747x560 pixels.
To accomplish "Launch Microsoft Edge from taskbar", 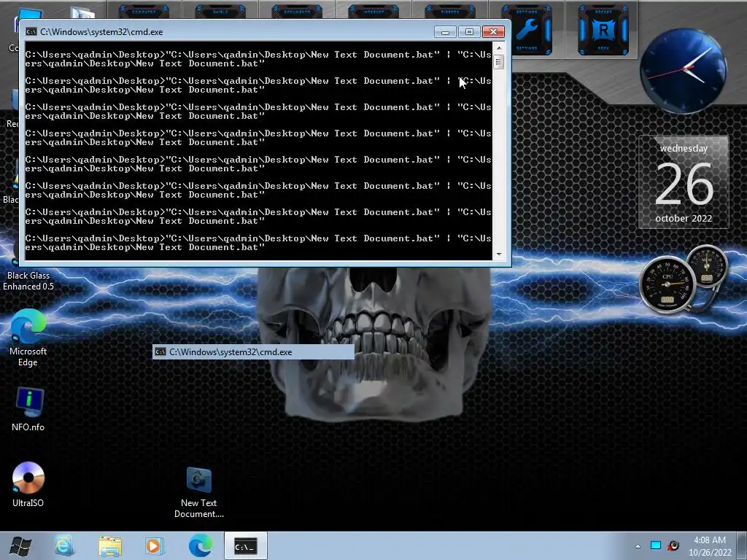I will click(200, 545).
